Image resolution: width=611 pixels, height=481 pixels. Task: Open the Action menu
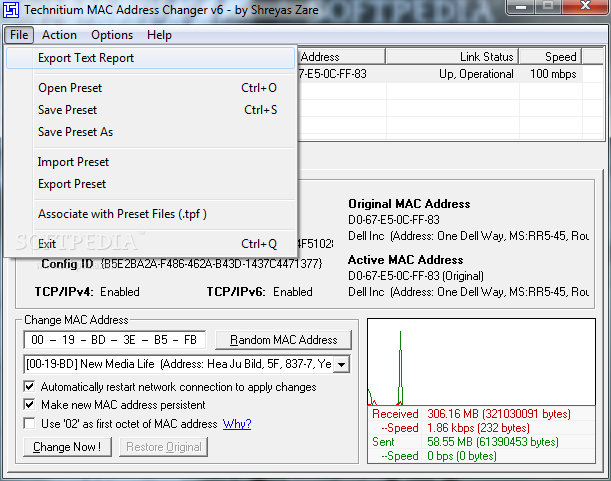59,35
